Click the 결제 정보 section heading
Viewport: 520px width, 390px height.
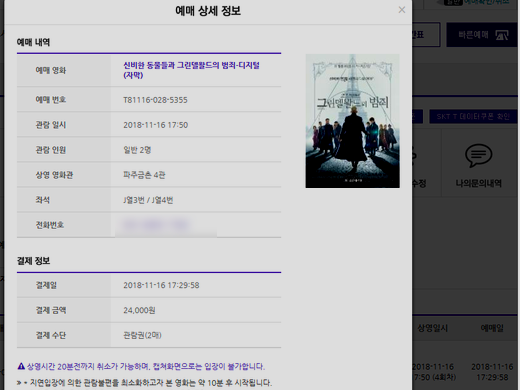(x=33, y=261)
